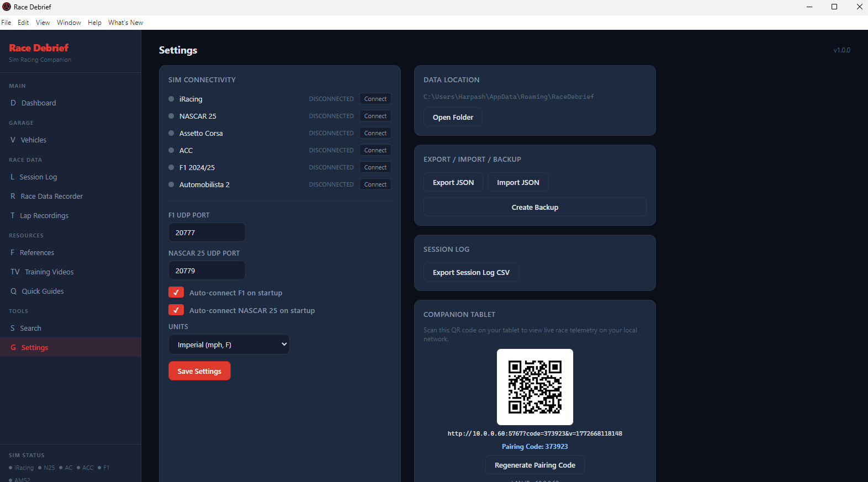
Task: Click Export JSON button
Action: (x=453, y=182)
